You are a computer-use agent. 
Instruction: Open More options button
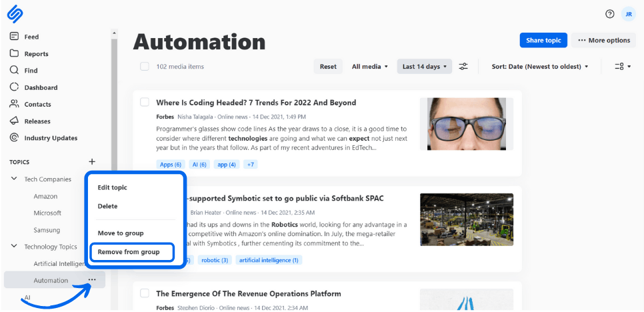[x=604, y=40]
